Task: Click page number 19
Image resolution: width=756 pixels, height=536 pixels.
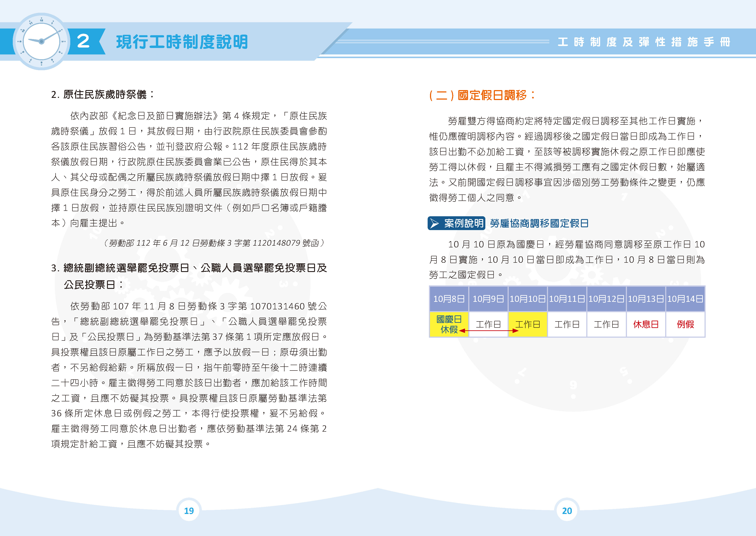Action: [189, 511]
